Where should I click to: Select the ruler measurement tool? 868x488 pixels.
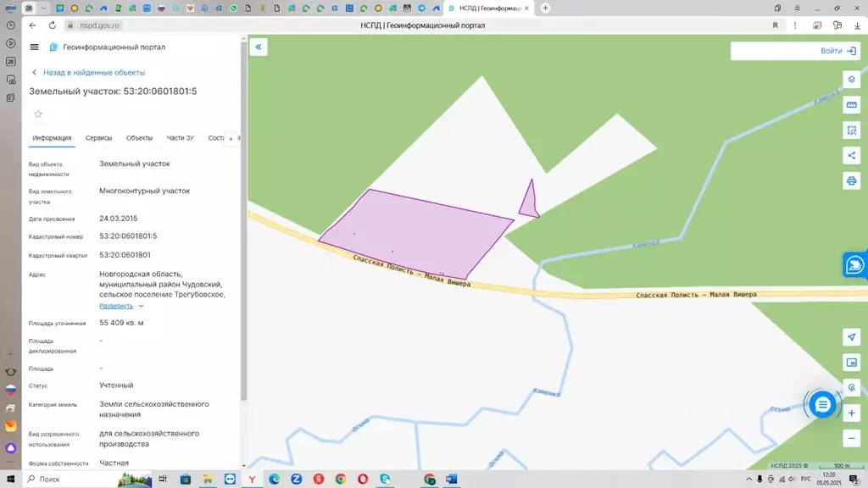[x=852, y=105]
